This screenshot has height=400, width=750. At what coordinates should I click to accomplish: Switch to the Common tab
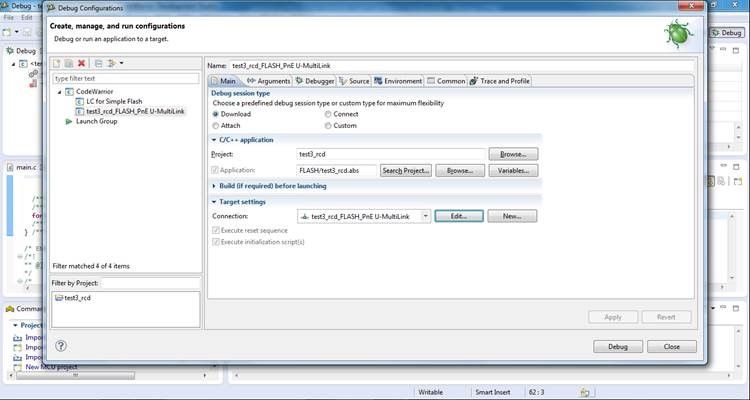coord(446,81)
